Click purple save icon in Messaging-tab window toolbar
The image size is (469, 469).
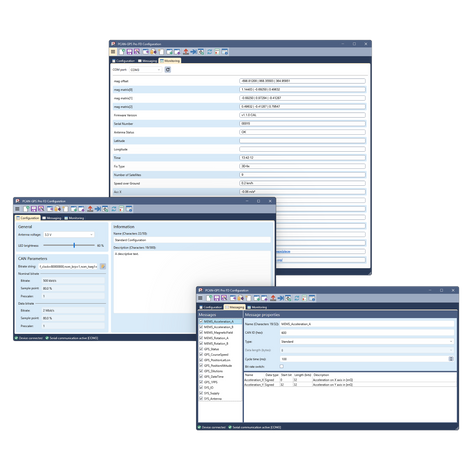pos(217,298)
